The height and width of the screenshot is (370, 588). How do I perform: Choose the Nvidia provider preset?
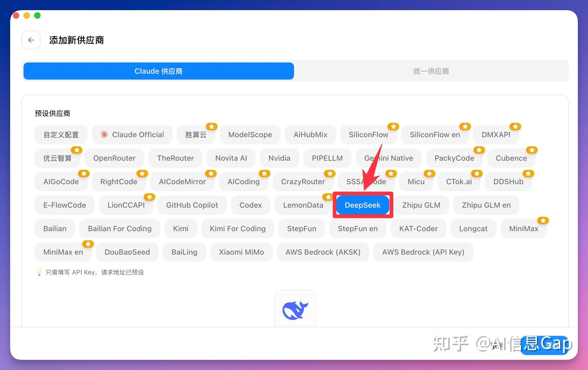tap(279, 158)
